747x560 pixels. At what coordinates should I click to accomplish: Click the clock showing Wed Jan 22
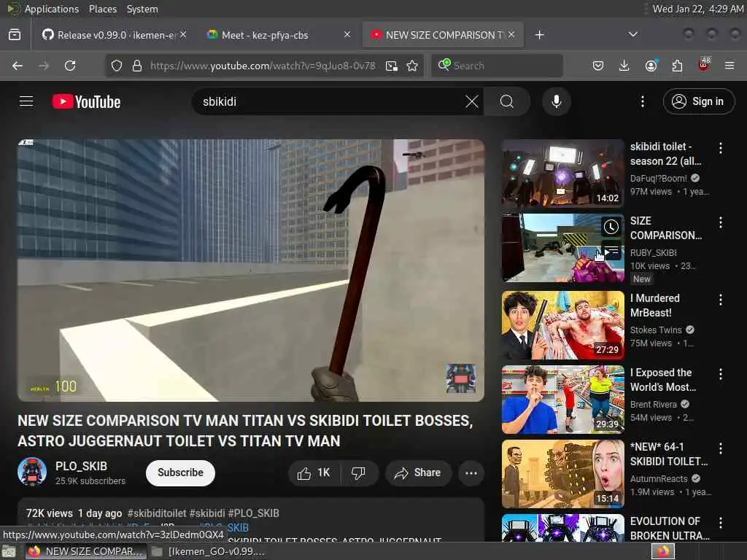(x=698, y=9)
